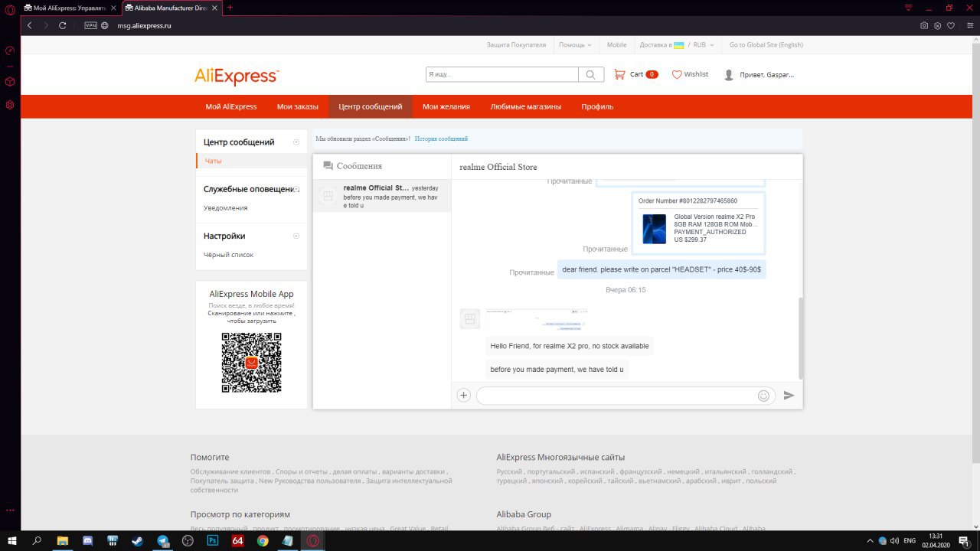Open Любимые магазины nav item
The width and height of the screenshot is (980, 551).
pyautogui.click(x=526, y=106)
